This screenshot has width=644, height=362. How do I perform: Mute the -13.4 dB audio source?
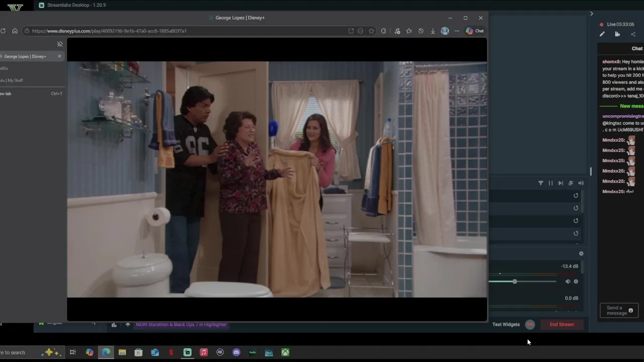(x=568, y=282)
